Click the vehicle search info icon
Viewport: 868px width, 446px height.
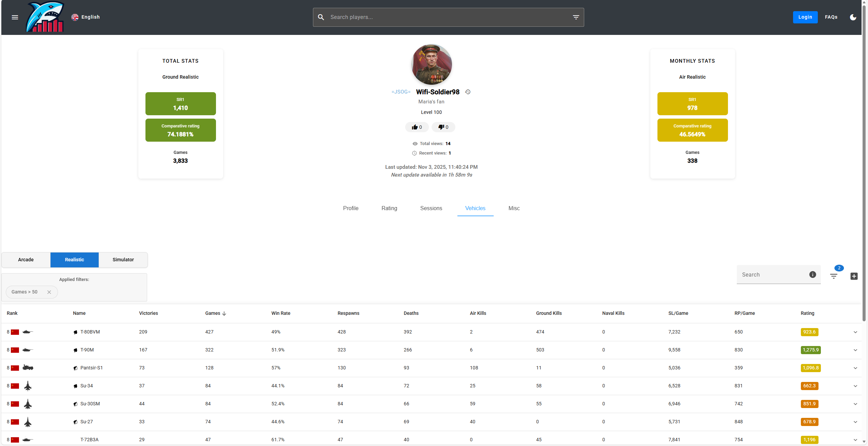(813, 275)
